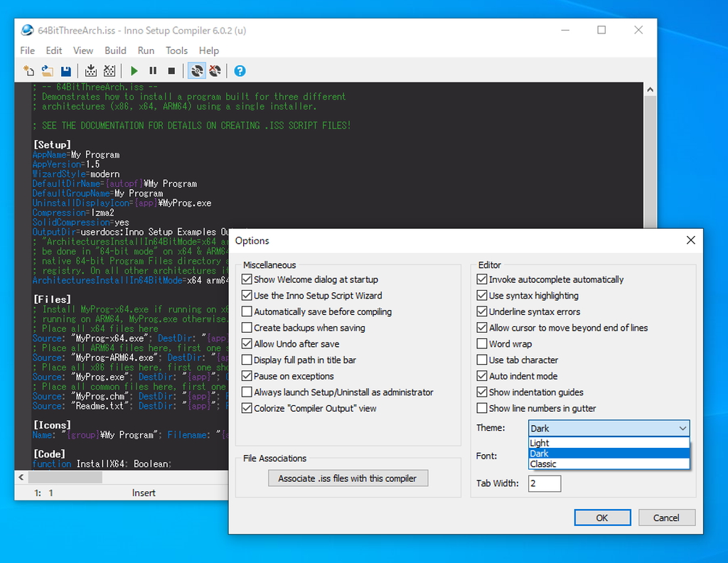
Task: Open the View menu
Action: (x=83, y=50)
